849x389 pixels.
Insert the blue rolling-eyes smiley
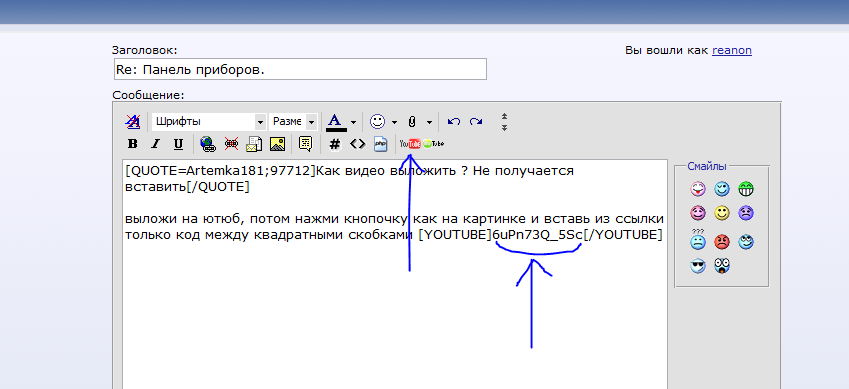coord(746,242)
